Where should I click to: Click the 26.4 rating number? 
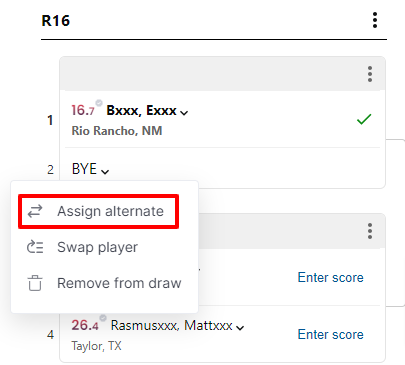tap(85, 325)
